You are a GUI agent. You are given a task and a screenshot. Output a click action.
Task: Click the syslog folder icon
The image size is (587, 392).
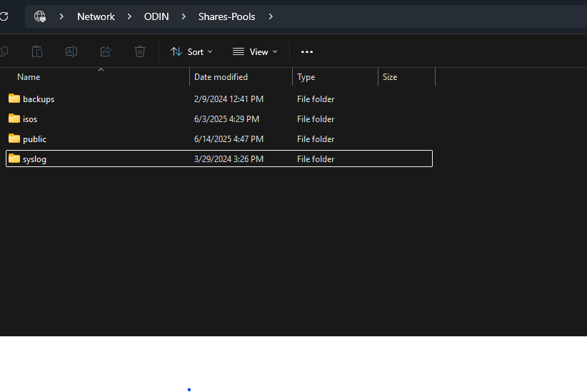click(x=14, y=159)
